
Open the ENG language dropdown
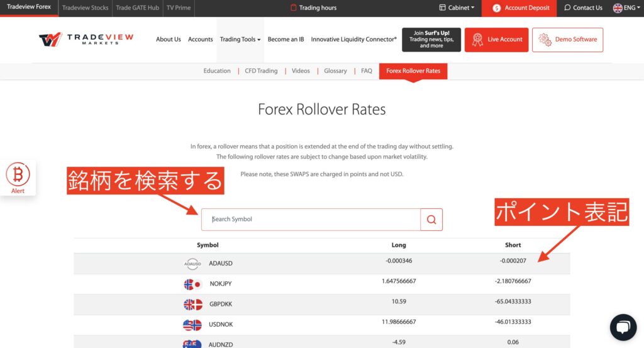pyautogui.click(x=626, y=8)
